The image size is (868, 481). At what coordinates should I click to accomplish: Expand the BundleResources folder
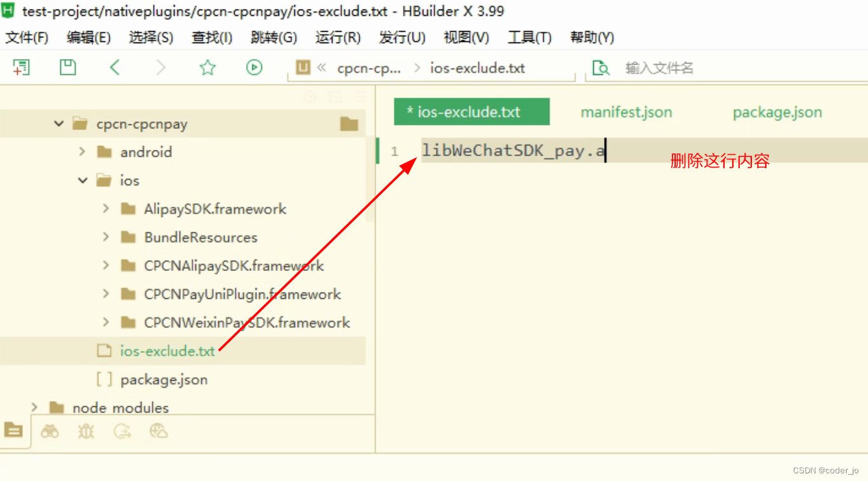[106, 237]
